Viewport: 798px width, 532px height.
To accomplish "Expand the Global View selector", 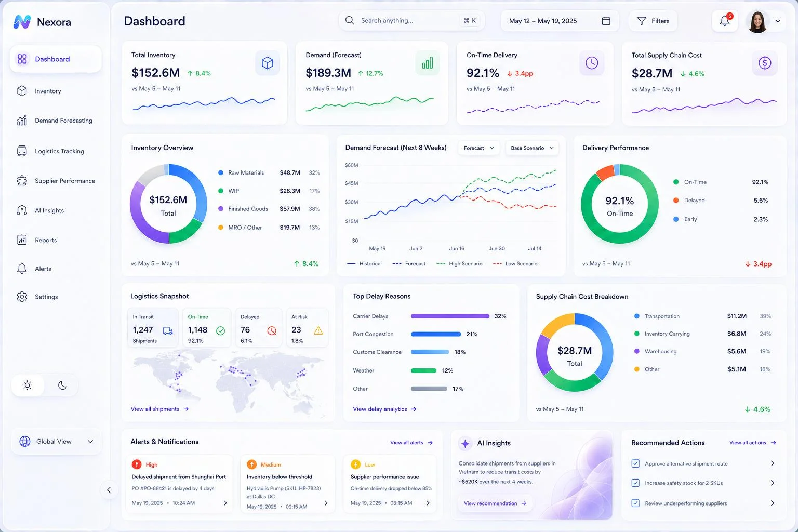I will (x=57, y=442).
